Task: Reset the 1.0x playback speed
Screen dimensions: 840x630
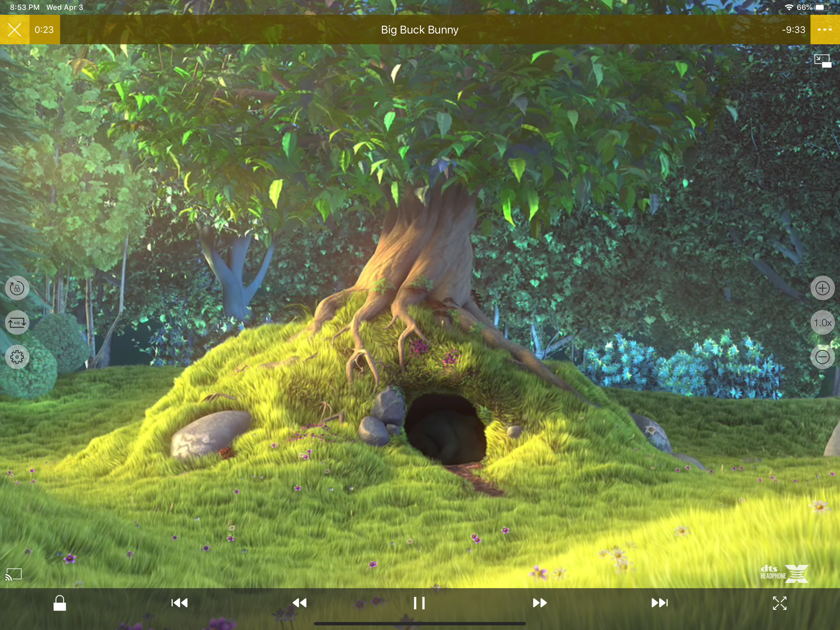Action: point(822,323)
